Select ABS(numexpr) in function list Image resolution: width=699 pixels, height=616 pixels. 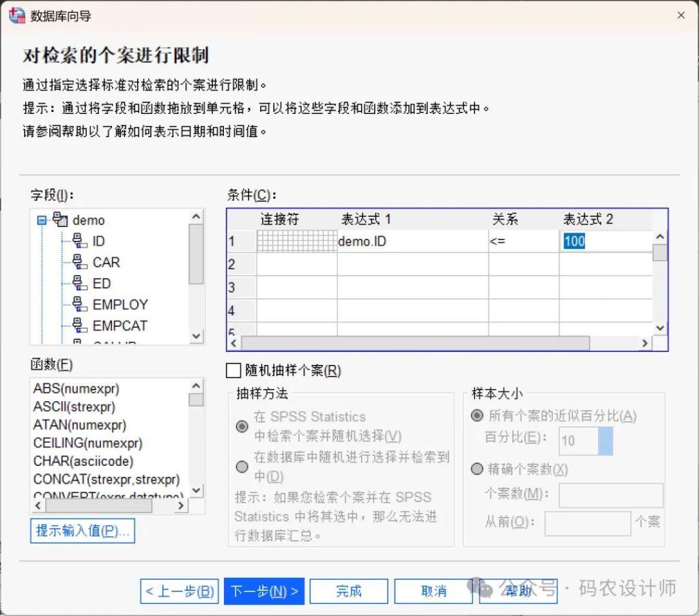click(76, 389)
